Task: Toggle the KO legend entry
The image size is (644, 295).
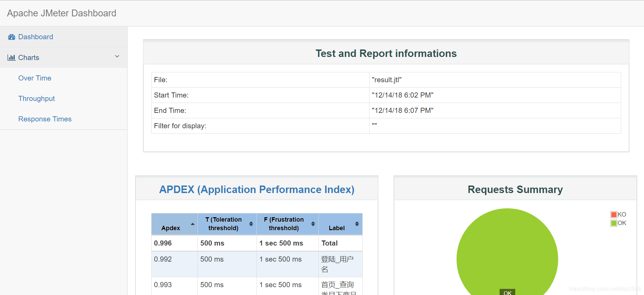Action: [x=618, y=215]
